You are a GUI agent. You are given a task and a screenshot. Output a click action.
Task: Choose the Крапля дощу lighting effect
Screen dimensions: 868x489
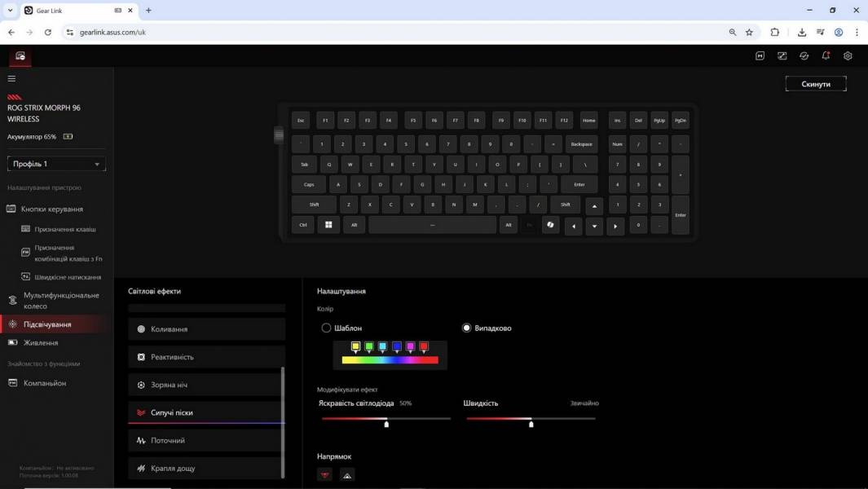coord(205,468)
